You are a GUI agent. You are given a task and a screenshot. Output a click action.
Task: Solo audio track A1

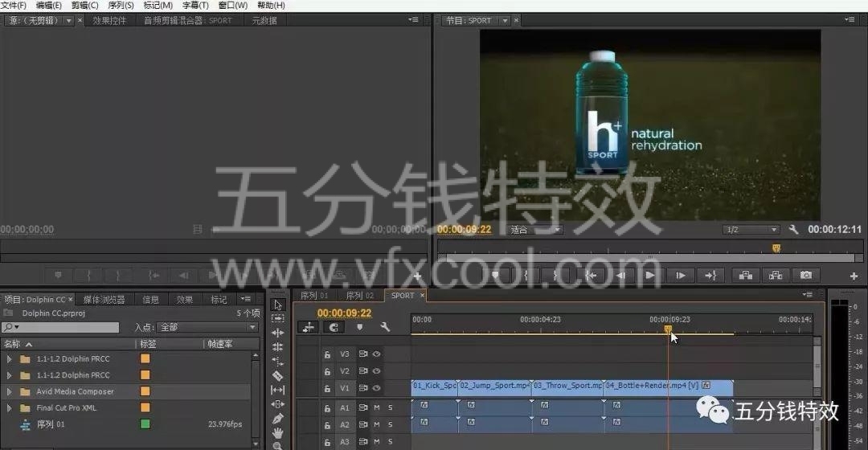pyautogui.click(x=391, y=407)
